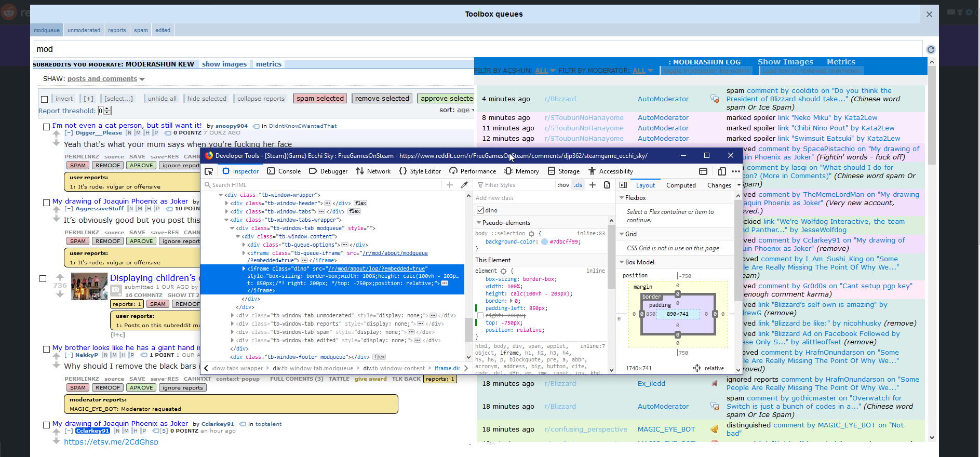Screen dimensions: 980x457
Task: Open FILTR BY MODERATOR ALL dropdown
Action: [x=643, y=71]
